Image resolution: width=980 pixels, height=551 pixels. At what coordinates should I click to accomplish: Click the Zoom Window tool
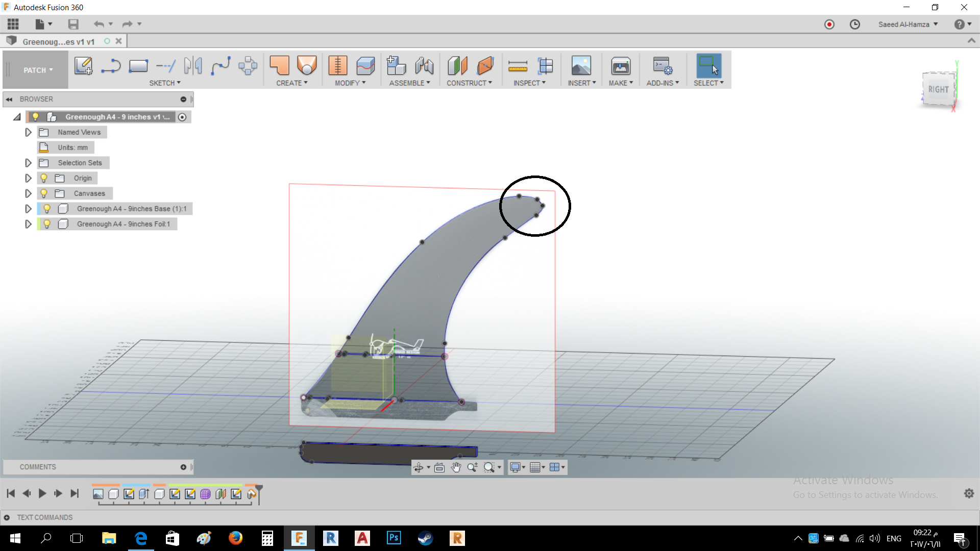(x=490, y=467)
